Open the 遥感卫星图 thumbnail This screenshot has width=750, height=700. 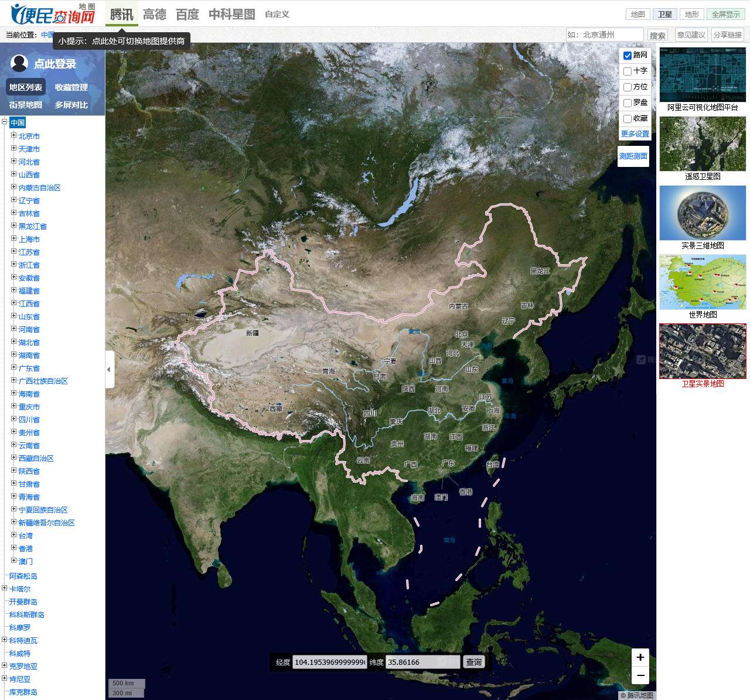click(703, 144)
